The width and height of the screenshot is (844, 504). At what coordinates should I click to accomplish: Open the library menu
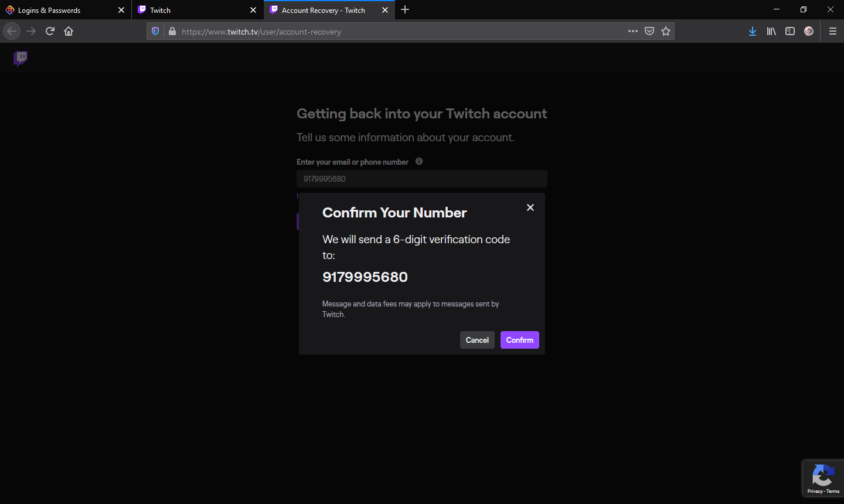tap(771, 31)
